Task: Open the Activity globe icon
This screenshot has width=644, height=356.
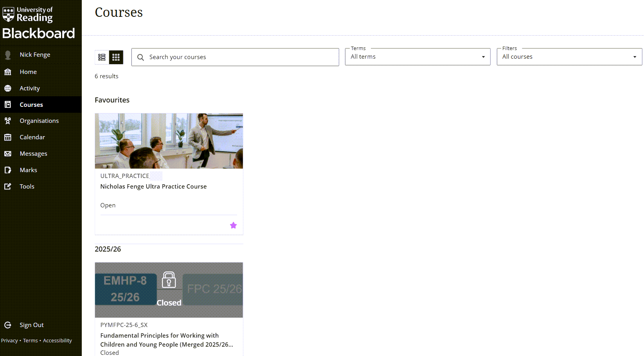Action: pyautogui.click(x=8, y=88)
